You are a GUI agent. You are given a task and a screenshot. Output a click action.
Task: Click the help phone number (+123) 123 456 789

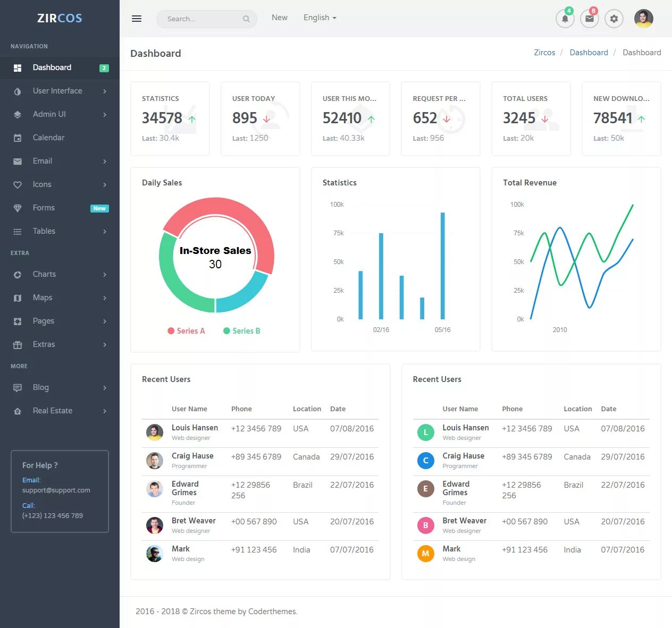(x=52, y=516)
